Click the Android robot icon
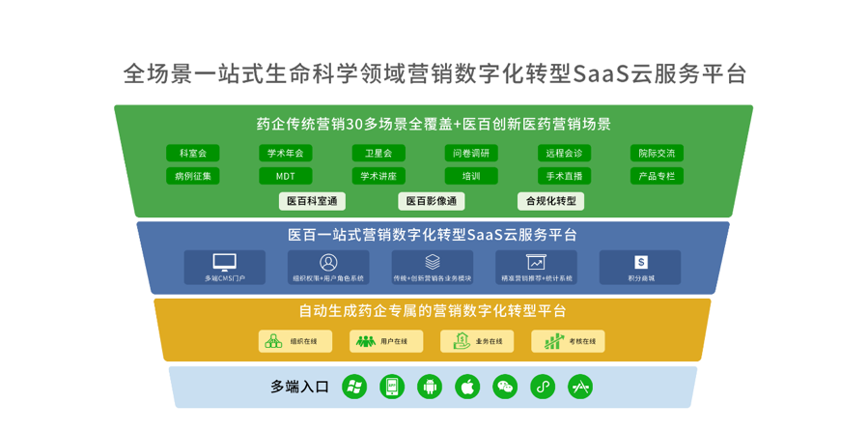This screenshot has width=868, height=432. point(430,387)
